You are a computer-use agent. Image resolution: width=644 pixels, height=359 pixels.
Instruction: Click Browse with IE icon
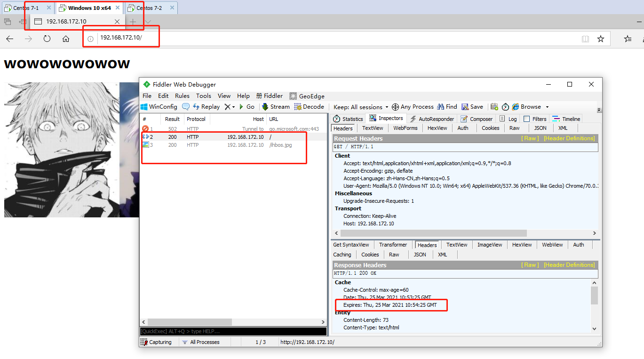tap(516, 107)
